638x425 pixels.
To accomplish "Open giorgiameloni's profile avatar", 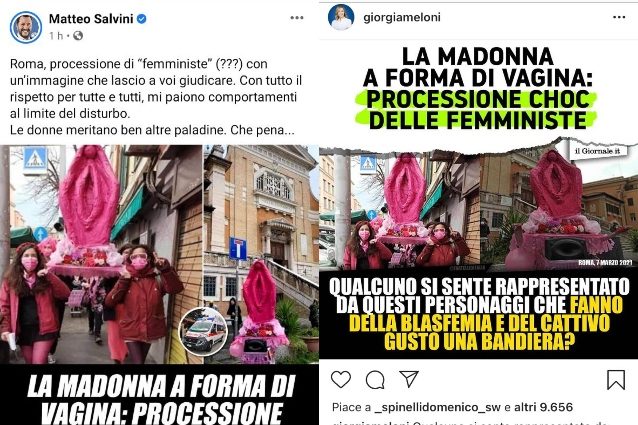I will click(341, 17).
